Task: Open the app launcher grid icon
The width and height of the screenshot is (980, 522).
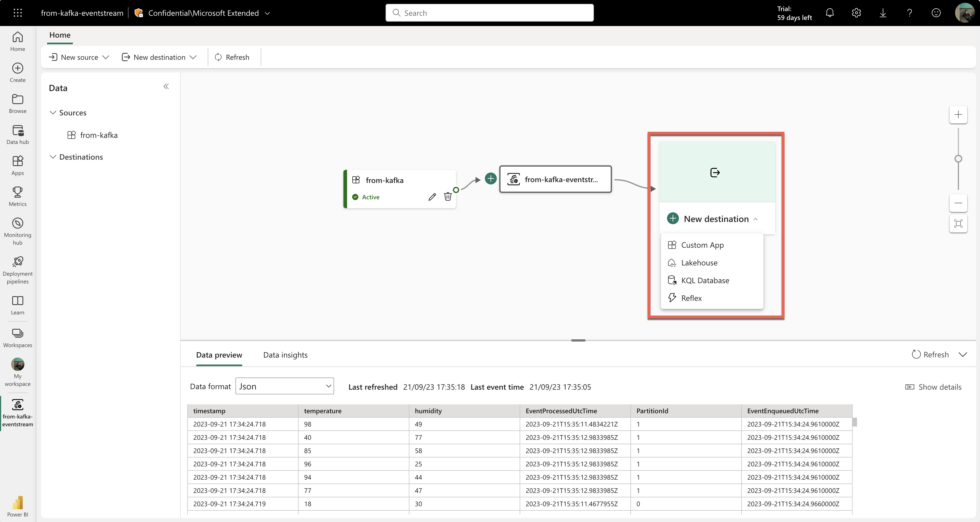Action: tap(17, 13)
